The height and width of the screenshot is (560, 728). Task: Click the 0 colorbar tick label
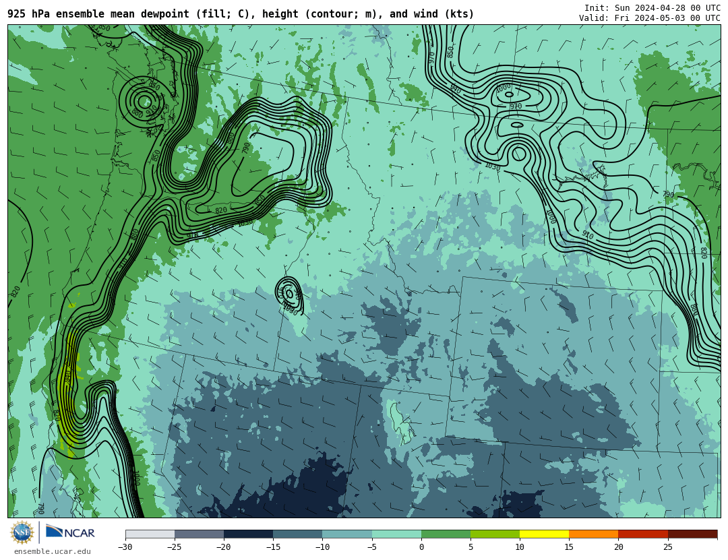[421, 547]
